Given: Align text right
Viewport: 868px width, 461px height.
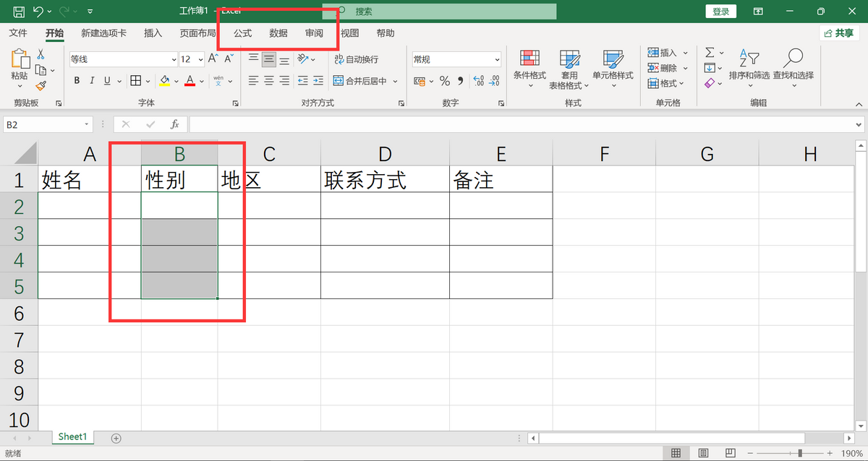Looking at the screenshot, I should pos(284,81).
